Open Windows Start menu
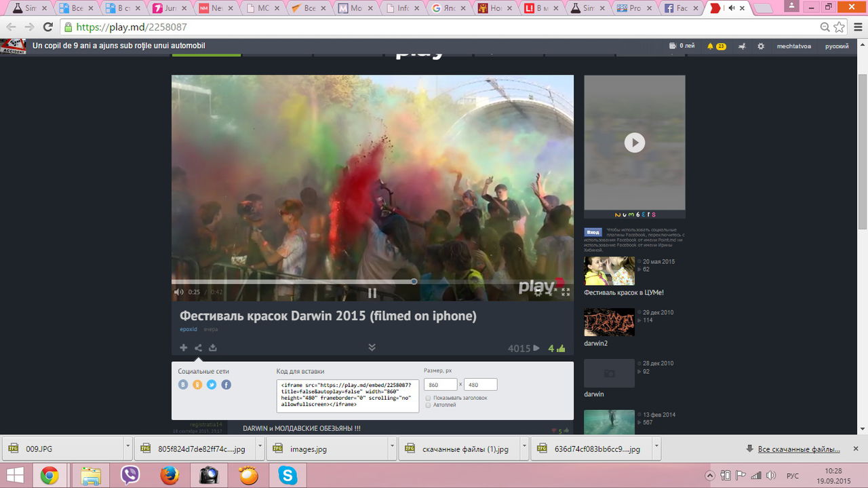 [14, 475]
